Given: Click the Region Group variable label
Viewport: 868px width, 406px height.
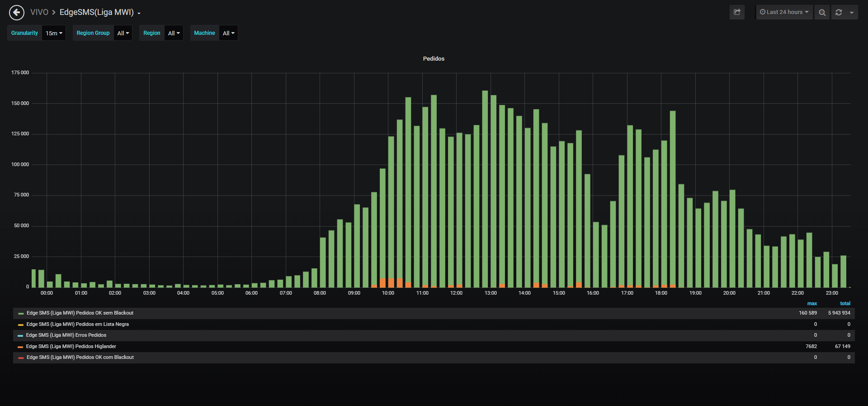Looking at the screenshot, I should tap(93, 33).
